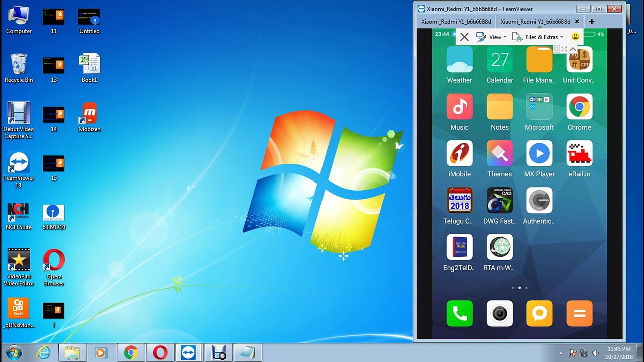Open the orange Browser app in dock
This screenshot has width=644, height=362.
click(579, 314)
